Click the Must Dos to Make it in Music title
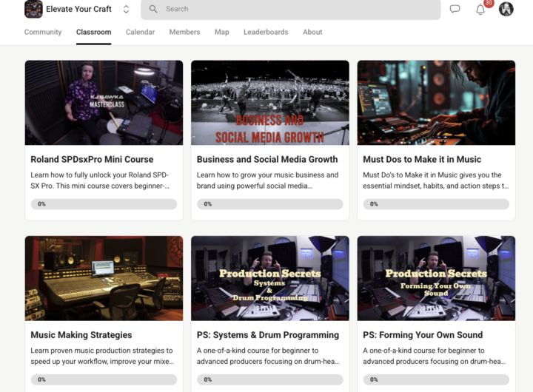 tap(422, 159)
